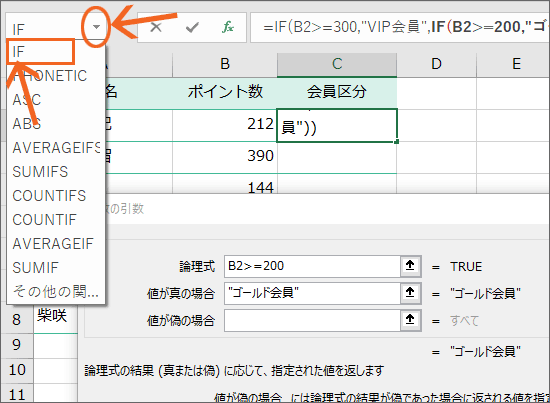Click the 論理式 input field

click(312, 266)
